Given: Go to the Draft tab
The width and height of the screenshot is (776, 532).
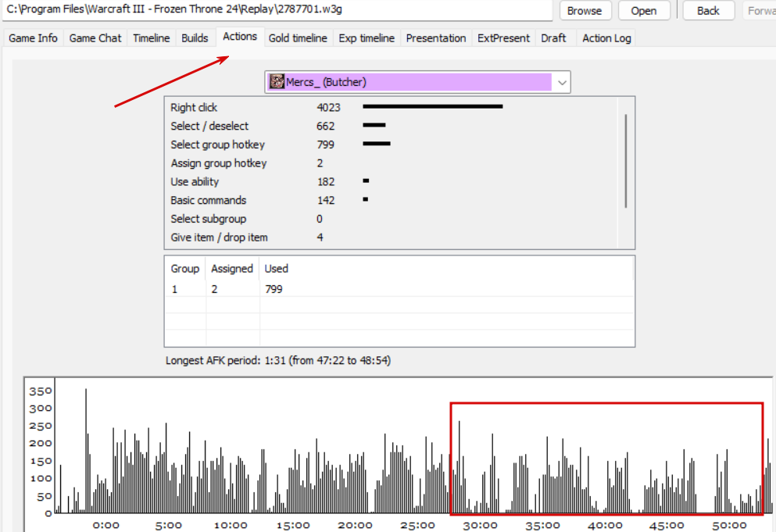Looking at the screenshot, I should [553, 38].
